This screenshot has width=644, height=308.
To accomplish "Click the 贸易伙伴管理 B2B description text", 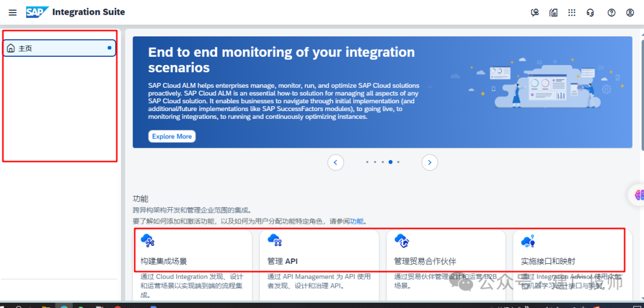I will (445, 281).
